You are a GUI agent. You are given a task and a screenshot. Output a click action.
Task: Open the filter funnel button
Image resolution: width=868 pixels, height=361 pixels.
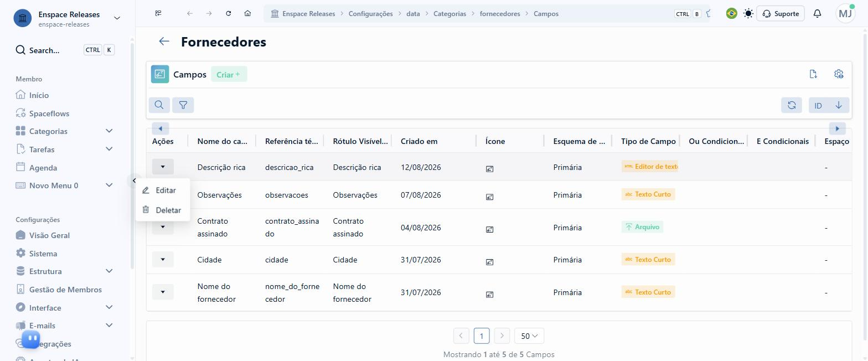(x=183, y=105)
